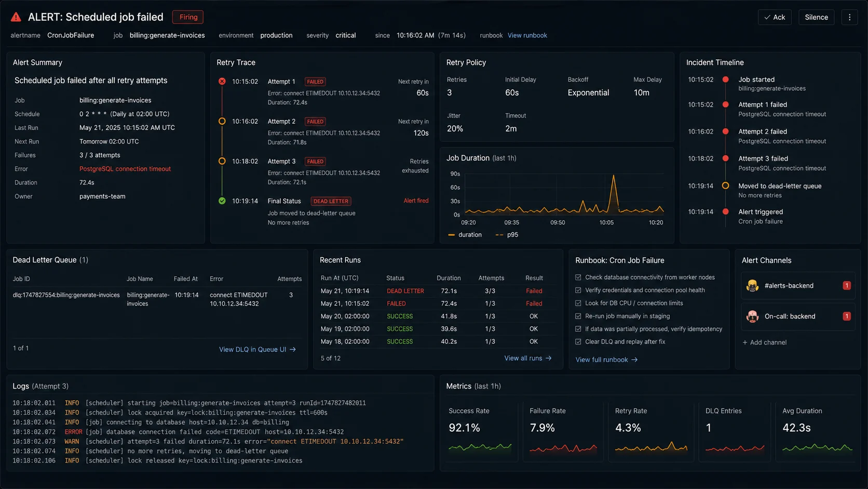Click the Attempt 2 orange circle marker
Image resolution: width=868 pixels, height=489 pixels.
[222, 121]
